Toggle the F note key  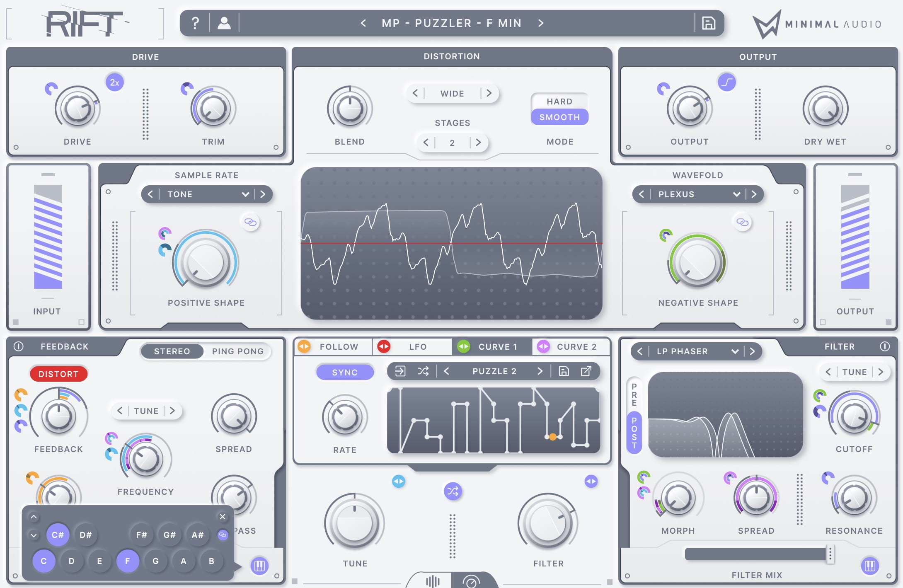[x=127, y=561]
